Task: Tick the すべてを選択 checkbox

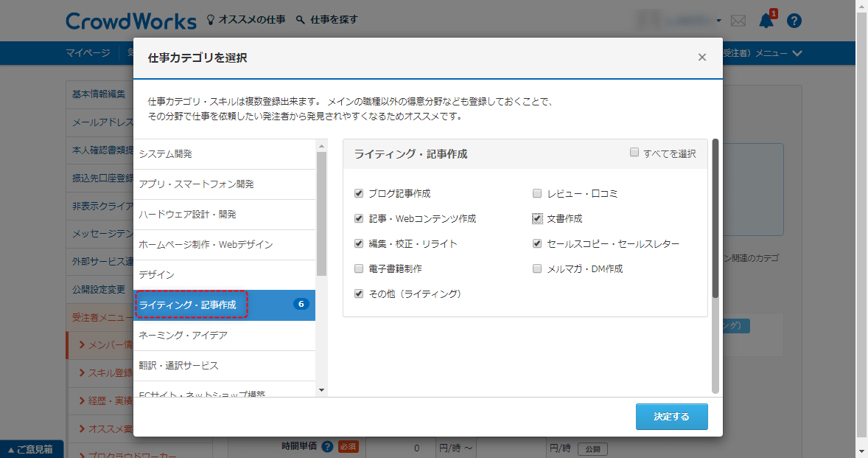Action: point(634,153)
